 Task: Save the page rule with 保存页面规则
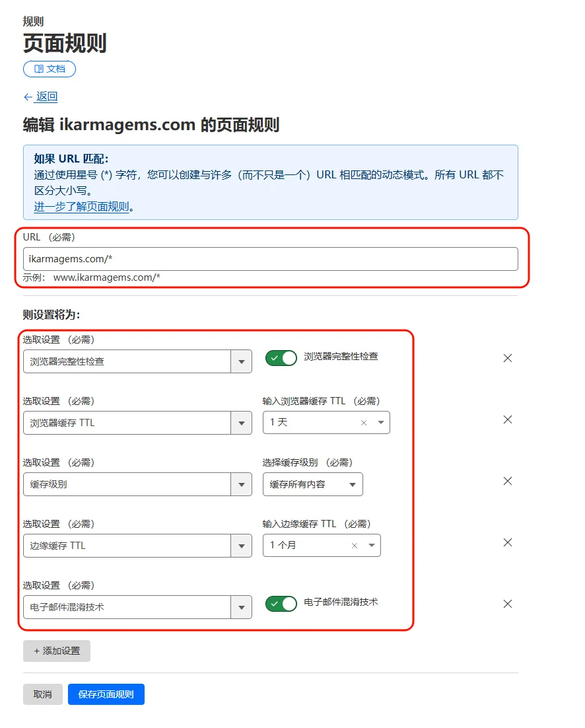coord(106,694)
